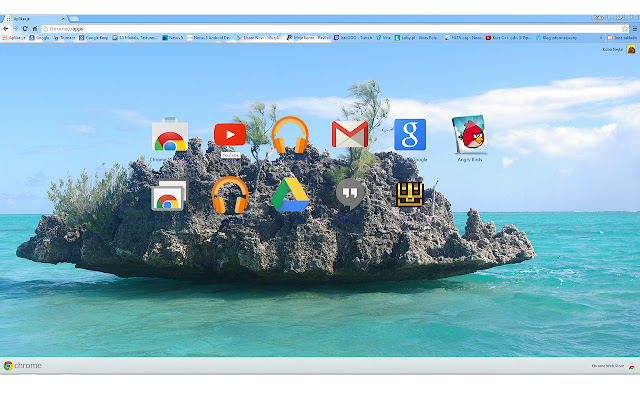Open the Gmail app icon
This screenshot has height=400, width=640.
coord(350,134)
